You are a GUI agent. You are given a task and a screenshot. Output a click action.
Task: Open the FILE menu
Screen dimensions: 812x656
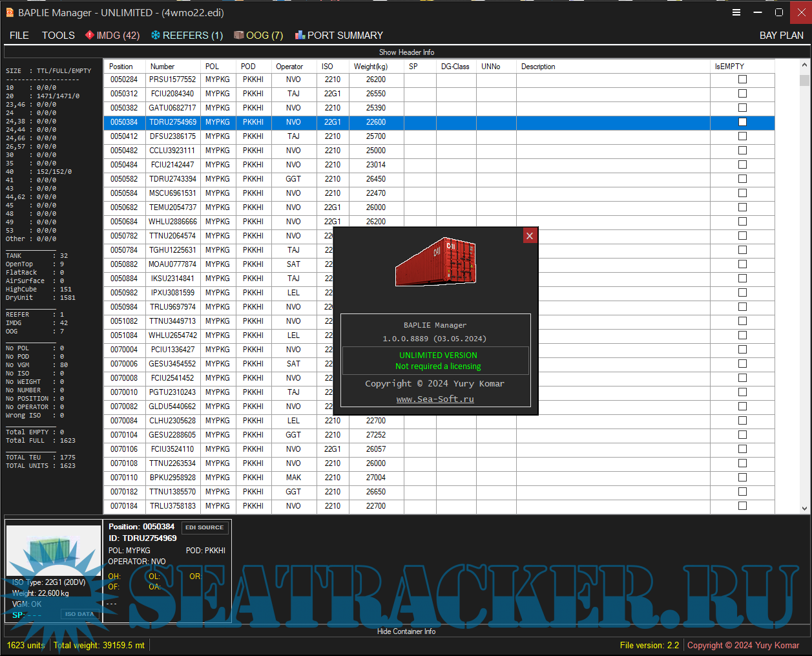pyautogui.click(x=19, y=36)
